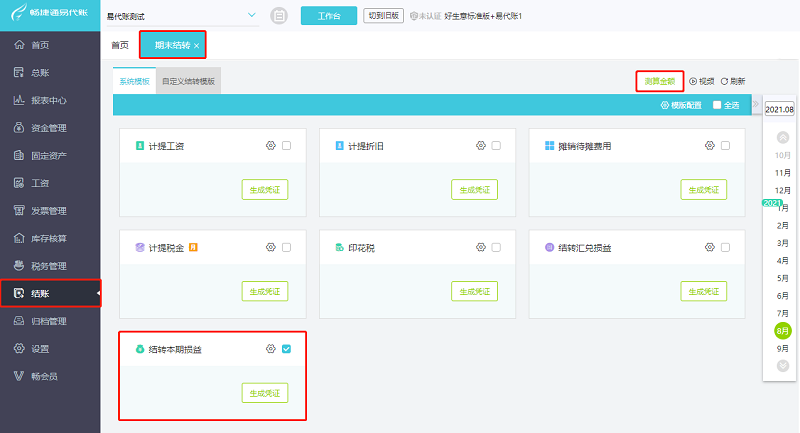
Task: Click the 2021.08 period field
Action: (779, 109)
